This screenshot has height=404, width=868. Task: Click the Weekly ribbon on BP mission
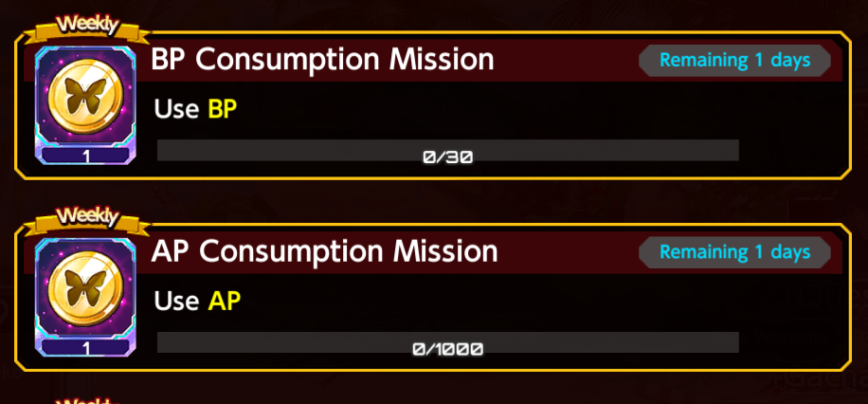click(87, 27)
